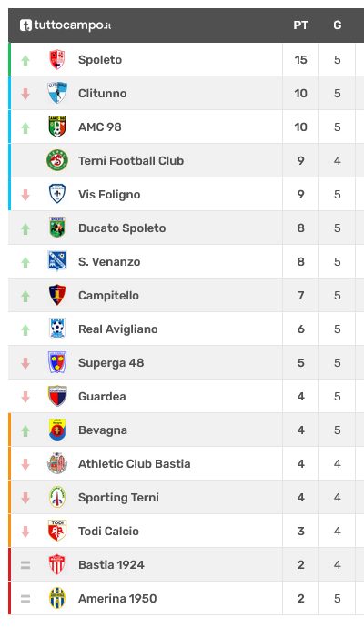Open the Ducato Spoleto crest
Viewport: 364px width, 628px height.
pyautogui.click(x=57, y=228)
